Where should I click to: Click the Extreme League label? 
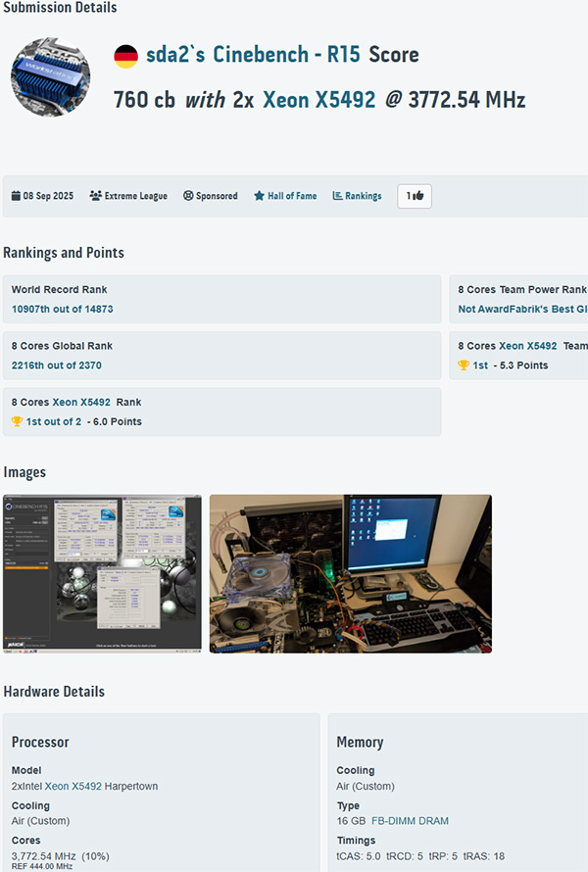[x=136, y=196]
